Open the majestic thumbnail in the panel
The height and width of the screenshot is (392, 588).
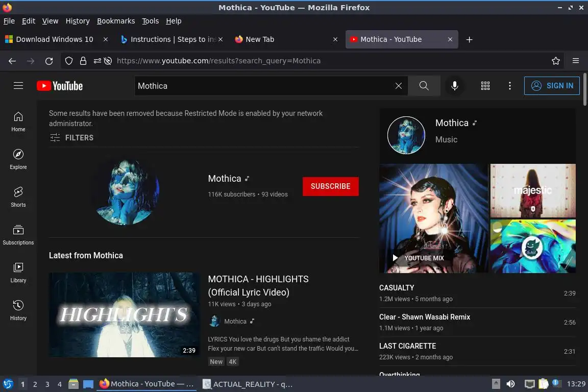[x=533, y=190]
